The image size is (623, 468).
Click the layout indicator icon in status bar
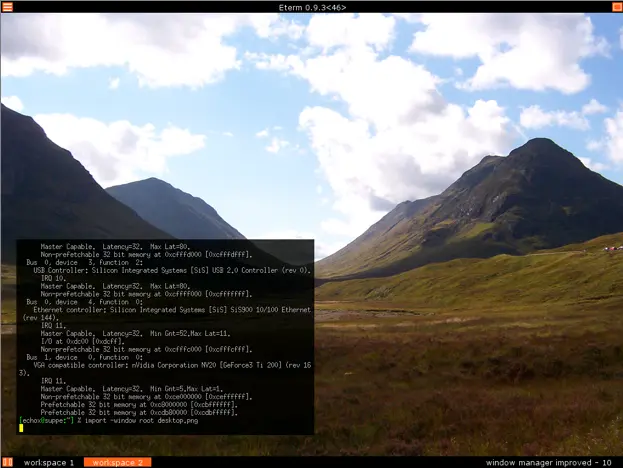click(7, 462)
